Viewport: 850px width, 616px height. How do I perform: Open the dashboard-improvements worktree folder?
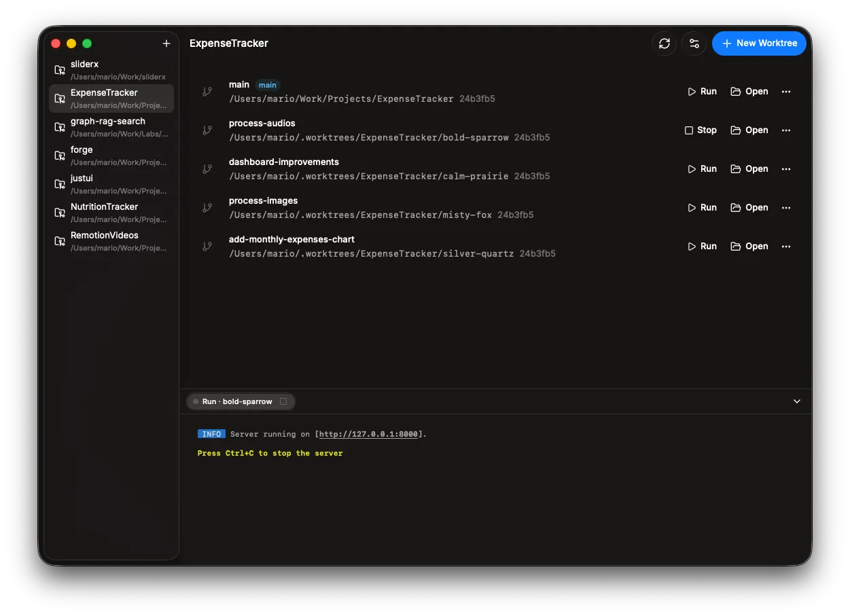(x=749, y=169)
